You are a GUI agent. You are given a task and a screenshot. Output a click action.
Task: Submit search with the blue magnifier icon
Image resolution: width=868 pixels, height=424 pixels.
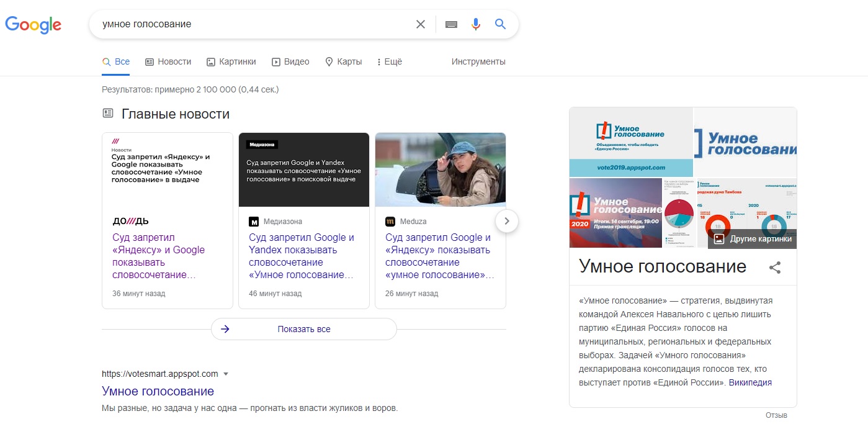click(x=500, y=24)
